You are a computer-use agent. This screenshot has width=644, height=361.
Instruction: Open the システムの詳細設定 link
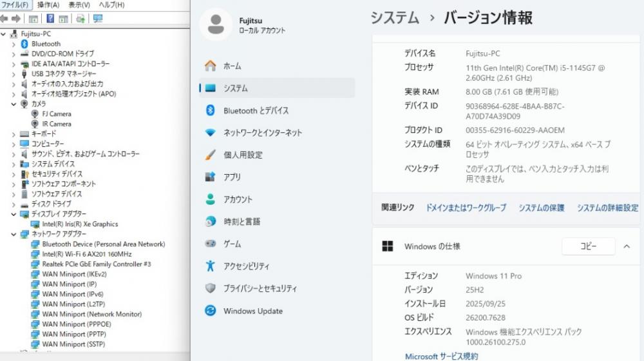tap(607, 208)
